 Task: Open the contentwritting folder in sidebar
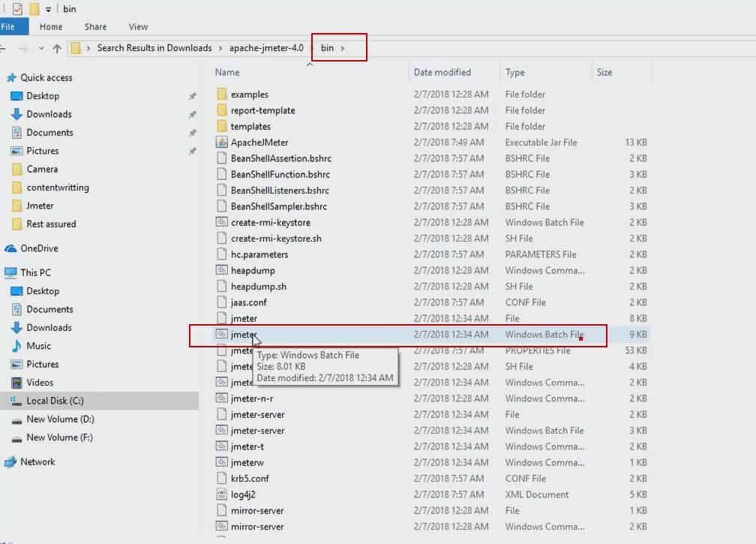[x=57, y=188]
